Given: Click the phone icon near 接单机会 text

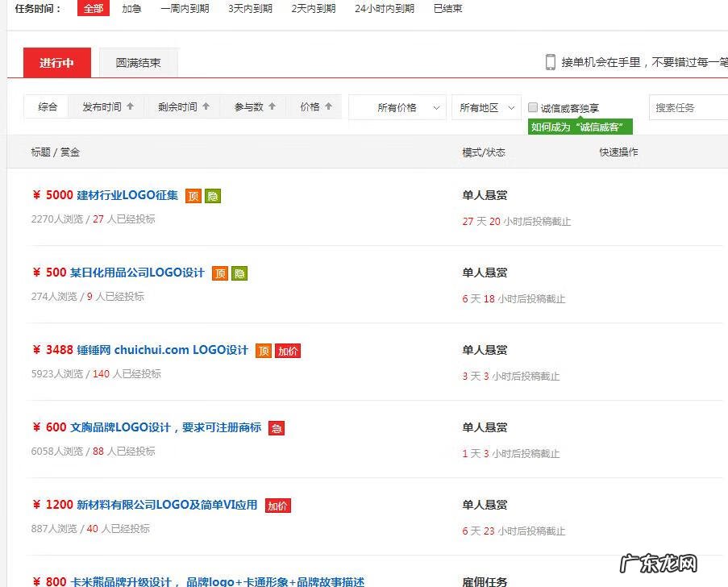Looking at the screenshot, I should click(551, 62).
